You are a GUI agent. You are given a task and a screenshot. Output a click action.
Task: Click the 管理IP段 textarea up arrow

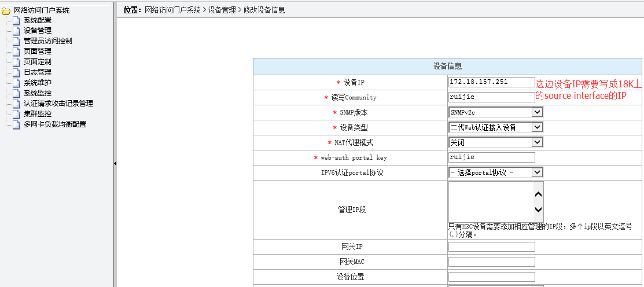[539, 194]
